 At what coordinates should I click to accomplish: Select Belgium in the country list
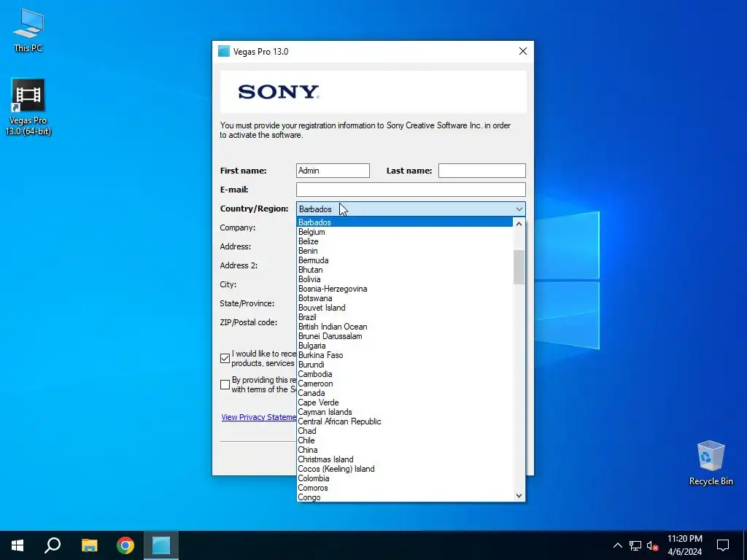[405, 232]
